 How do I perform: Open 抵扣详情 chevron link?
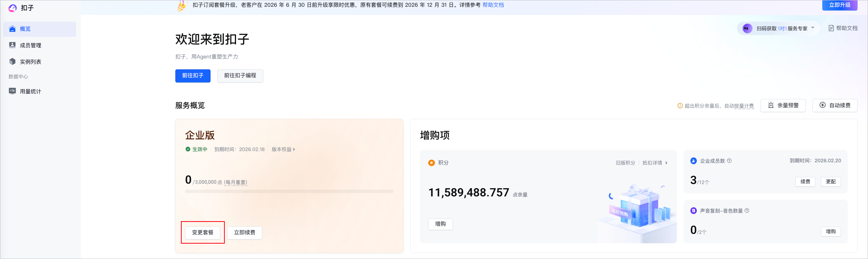(x=655, y=163)
